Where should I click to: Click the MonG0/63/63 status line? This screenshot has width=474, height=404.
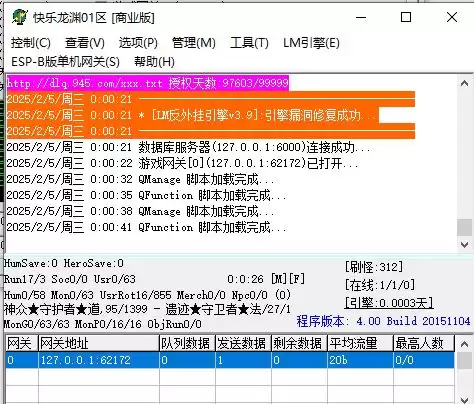click(102, 324)
